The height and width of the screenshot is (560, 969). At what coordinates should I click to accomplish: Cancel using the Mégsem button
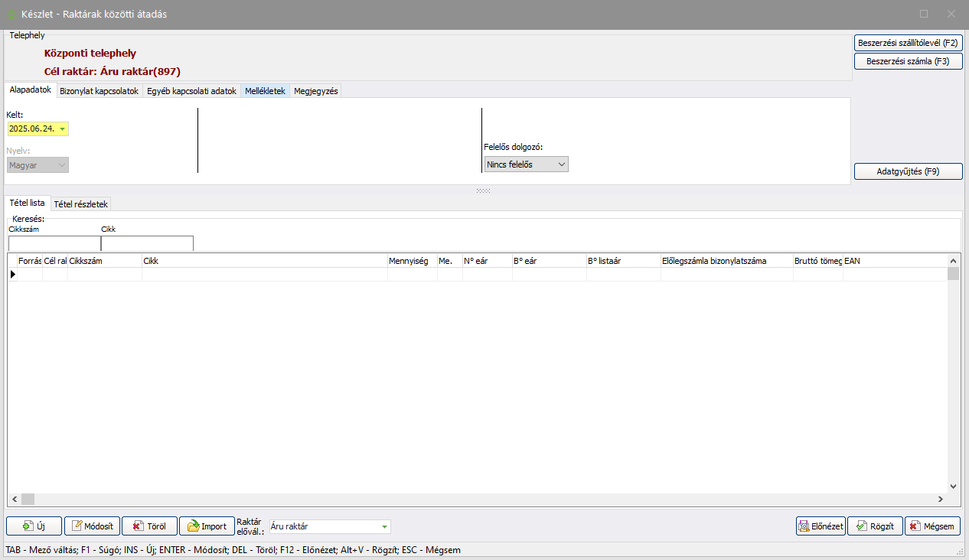tap(932, 526)
